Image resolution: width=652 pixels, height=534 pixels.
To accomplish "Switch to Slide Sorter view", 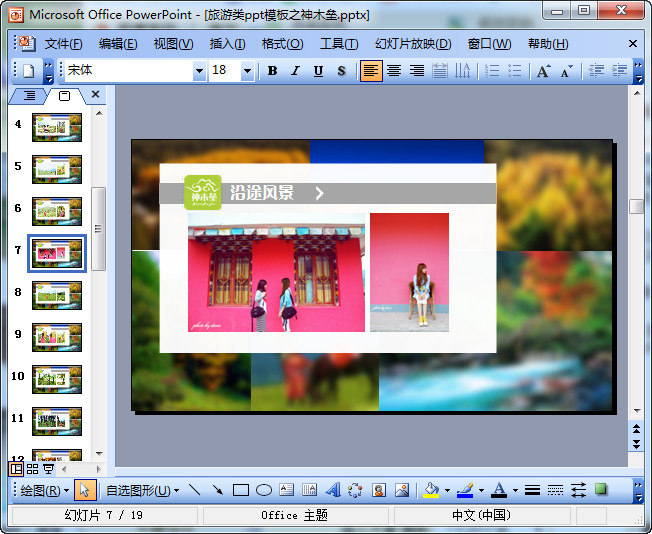I will click(x=32, y=469).
